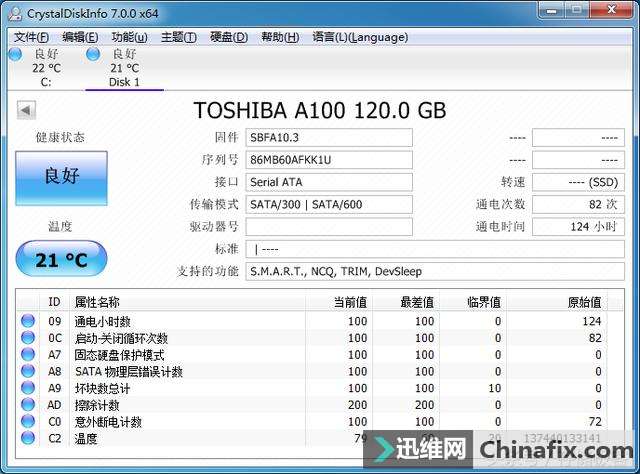Screen dimensions: 640x474
Task: Select the 固态硬盘保护模式 attribute row
Action: click(312, 355)
